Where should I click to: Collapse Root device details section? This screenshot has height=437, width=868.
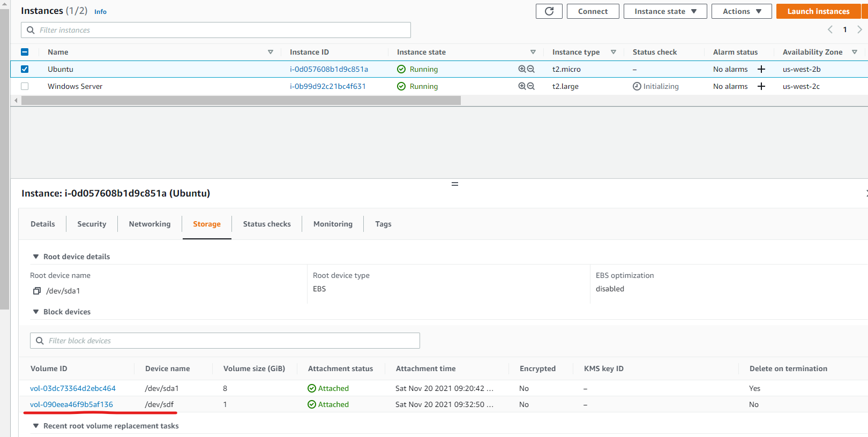(36, 257)
